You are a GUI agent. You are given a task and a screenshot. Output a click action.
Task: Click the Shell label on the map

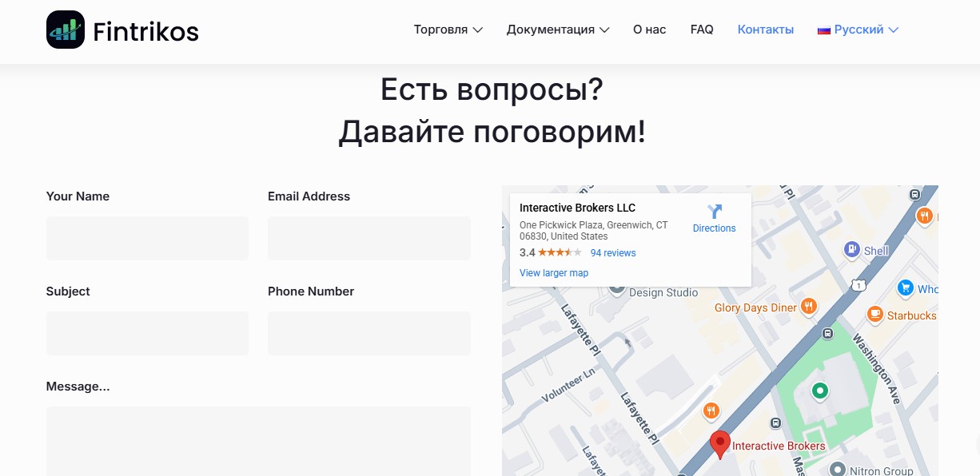(876, 251)
